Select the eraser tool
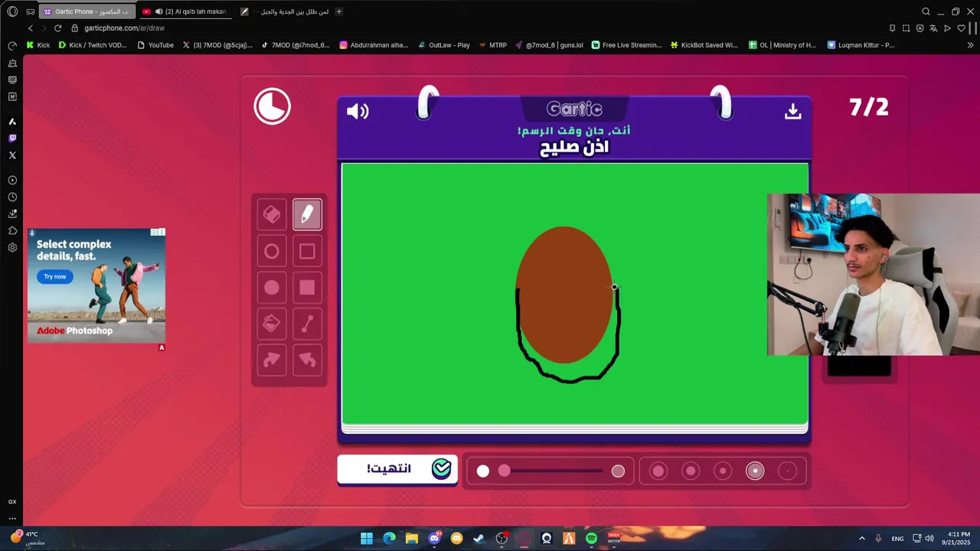The image size is (980, 551). point(272,215)
